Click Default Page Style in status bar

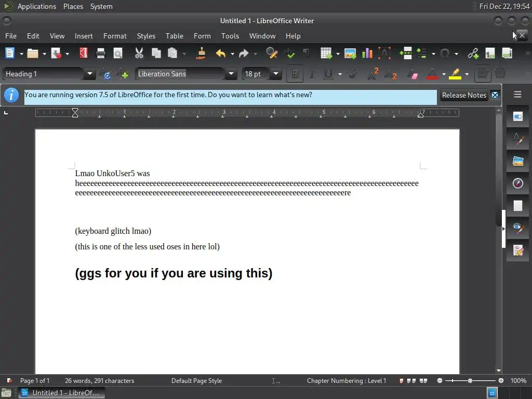pyautogui.click(x=196, y=381)
